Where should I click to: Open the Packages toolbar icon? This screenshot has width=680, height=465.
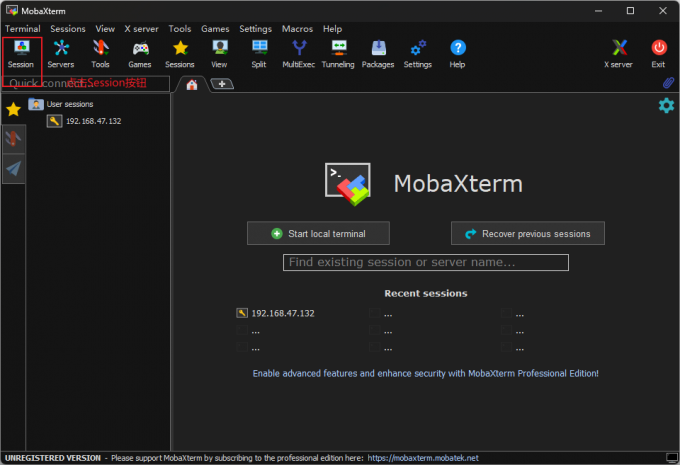(378, 54)
